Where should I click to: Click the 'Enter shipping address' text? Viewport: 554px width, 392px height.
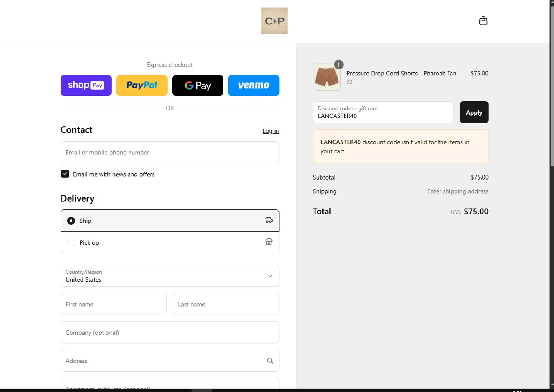point(458,191)
